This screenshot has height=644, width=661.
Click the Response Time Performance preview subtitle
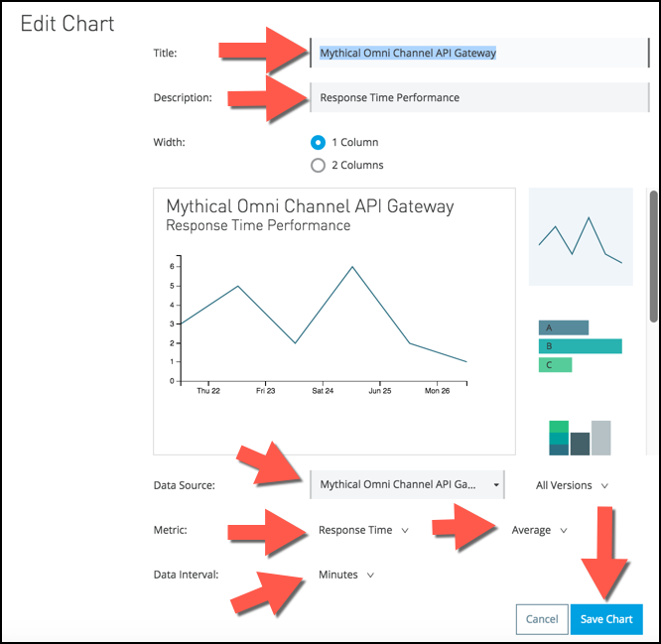click(x=258, y=225)
